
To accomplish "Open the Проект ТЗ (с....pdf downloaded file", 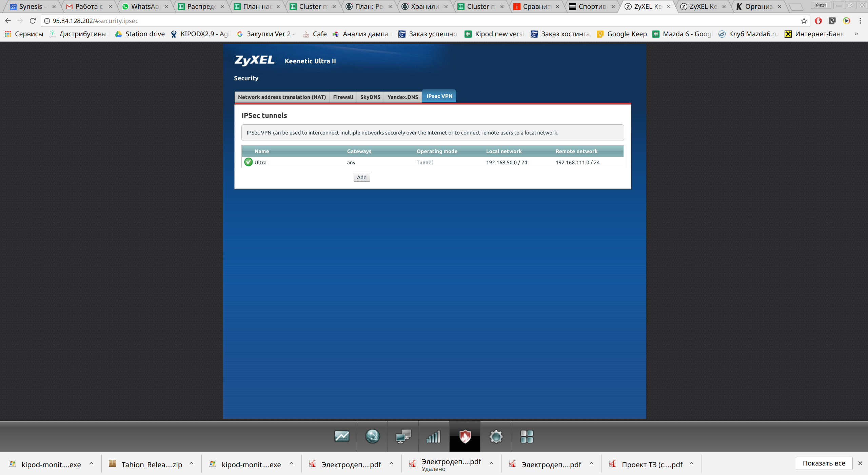I will point(646,464).
